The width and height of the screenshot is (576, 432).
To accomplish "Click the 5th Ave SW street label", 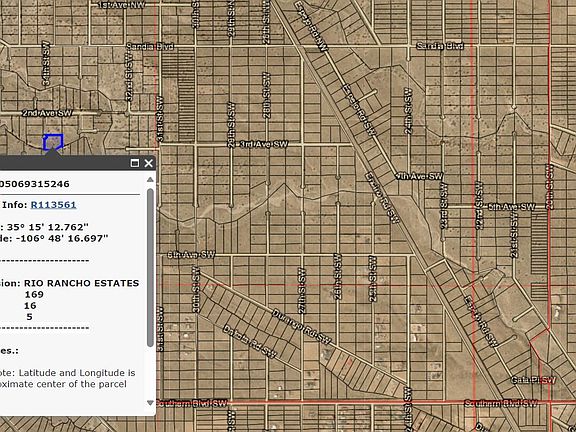I will tap(511, 207).
